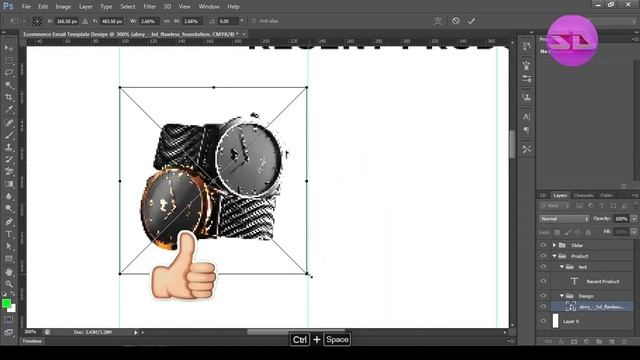Select the Rectangle shape tool
Screen dimensions: 640x360
click(x=9, y=259)
